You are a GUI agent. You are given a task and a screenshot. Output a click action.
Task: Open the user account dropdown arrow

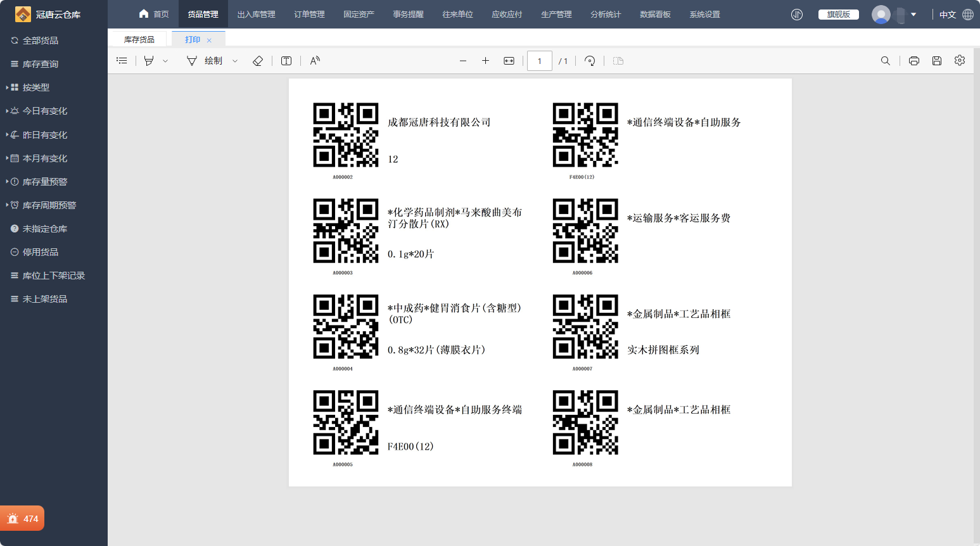click(913, 14)
